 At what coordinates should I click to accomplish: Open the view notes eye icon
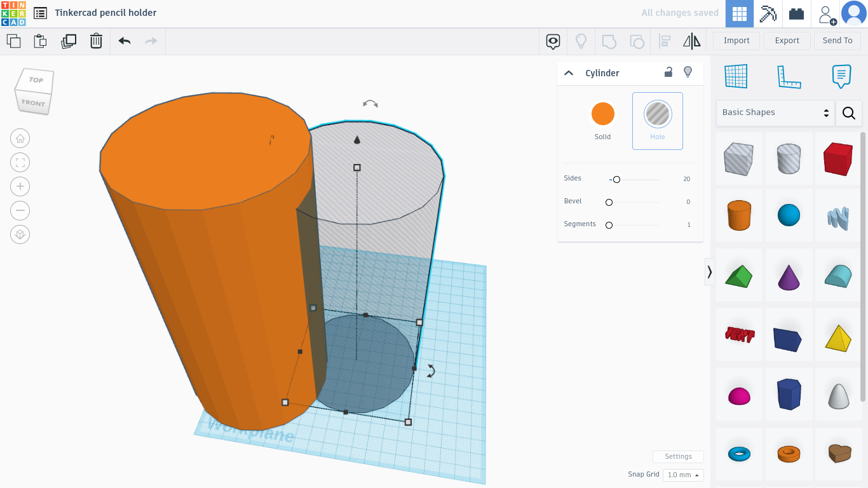click(553, 42)
